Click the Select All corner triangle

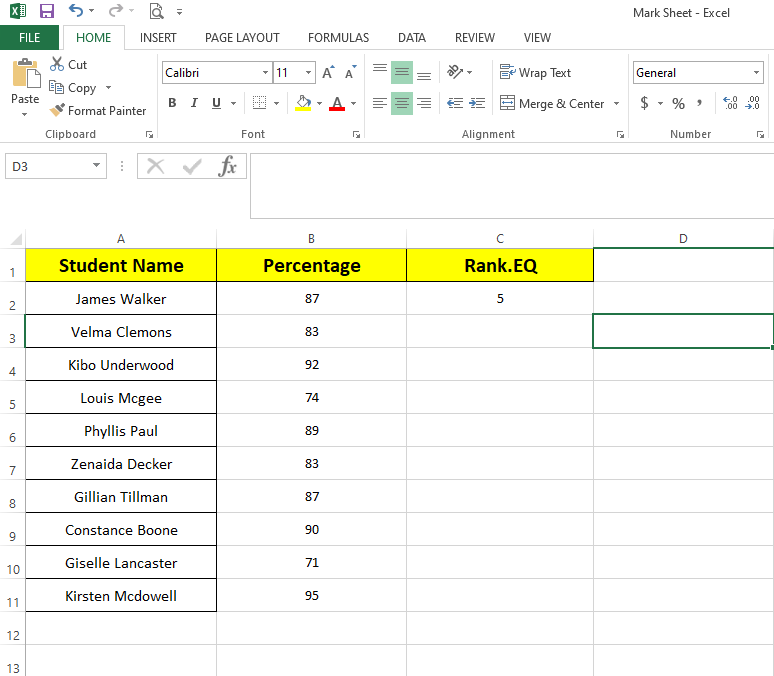click(16, 239)
